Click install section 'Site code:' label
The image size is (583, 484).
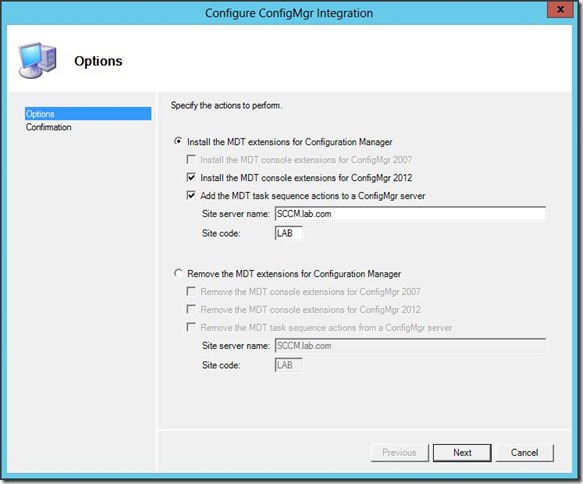(221, 233)
